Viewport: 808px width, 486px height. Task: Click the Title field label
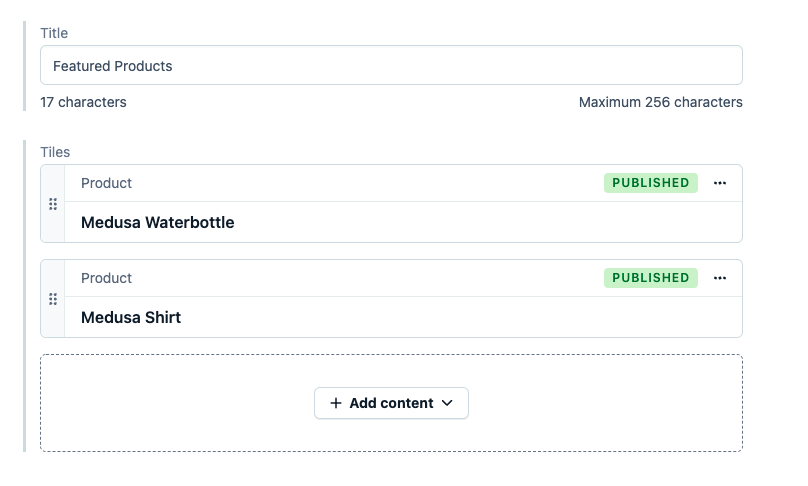(x=54, y=33)
